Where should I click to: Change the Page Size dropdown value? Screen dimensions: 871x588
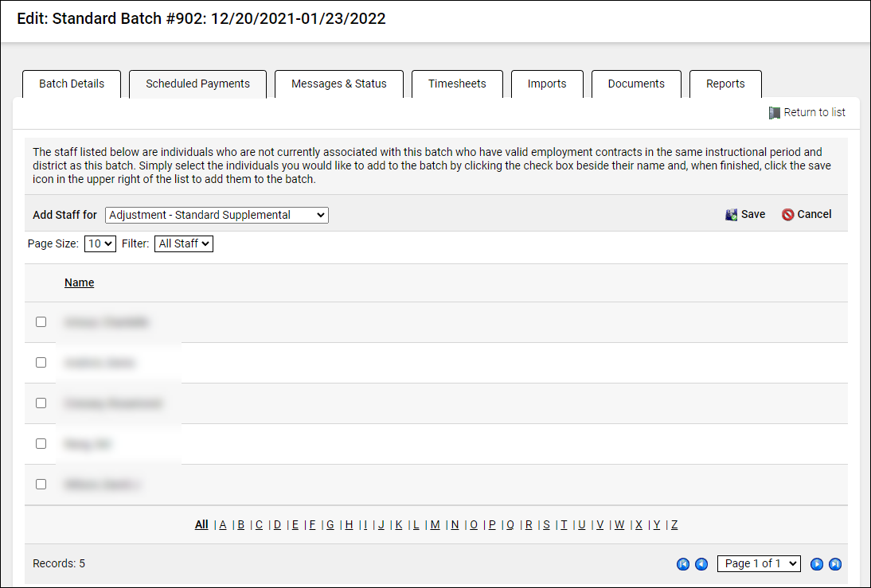(100, 243)
